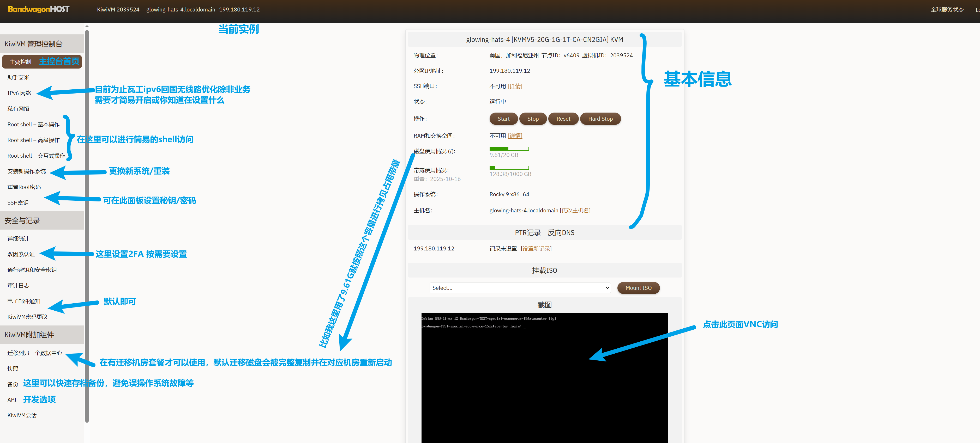Click the 9.61/20 GB disk value

[x=504, y=155]
